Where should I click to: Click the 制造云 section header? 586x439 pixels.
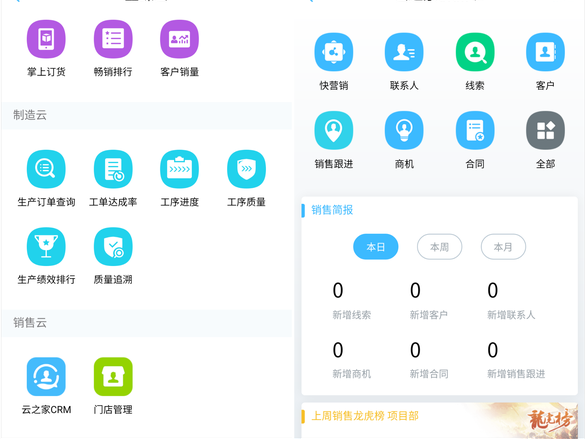click(x=146, y=115)
